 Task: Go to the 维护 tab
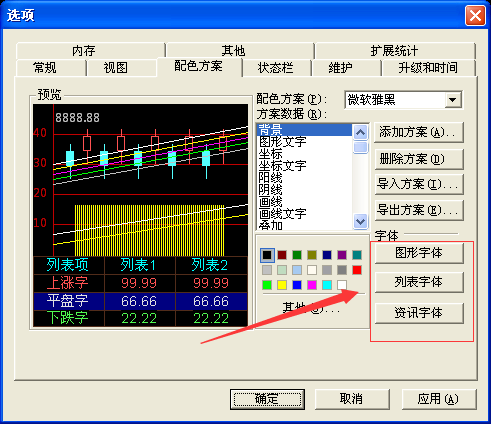346,68
